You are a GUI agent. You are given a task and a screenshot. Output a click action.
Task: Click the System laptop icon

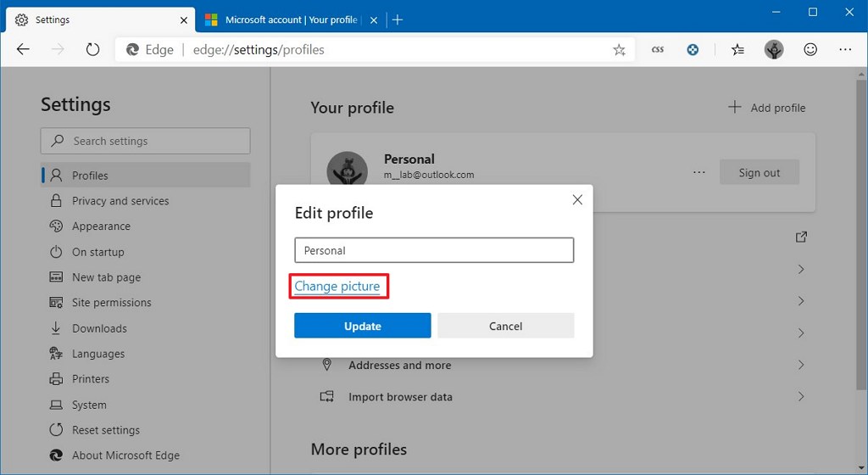coord(56,405)
